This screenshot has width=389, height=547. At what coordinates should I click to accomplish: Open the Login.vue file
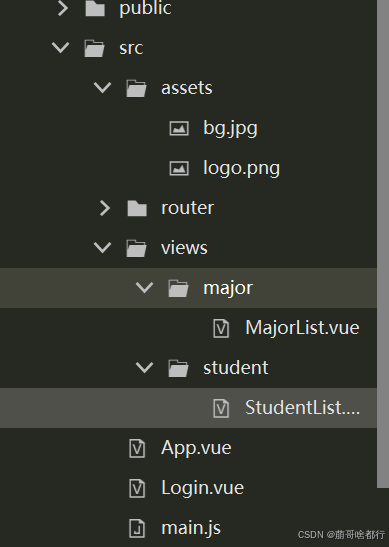point(202,488)
